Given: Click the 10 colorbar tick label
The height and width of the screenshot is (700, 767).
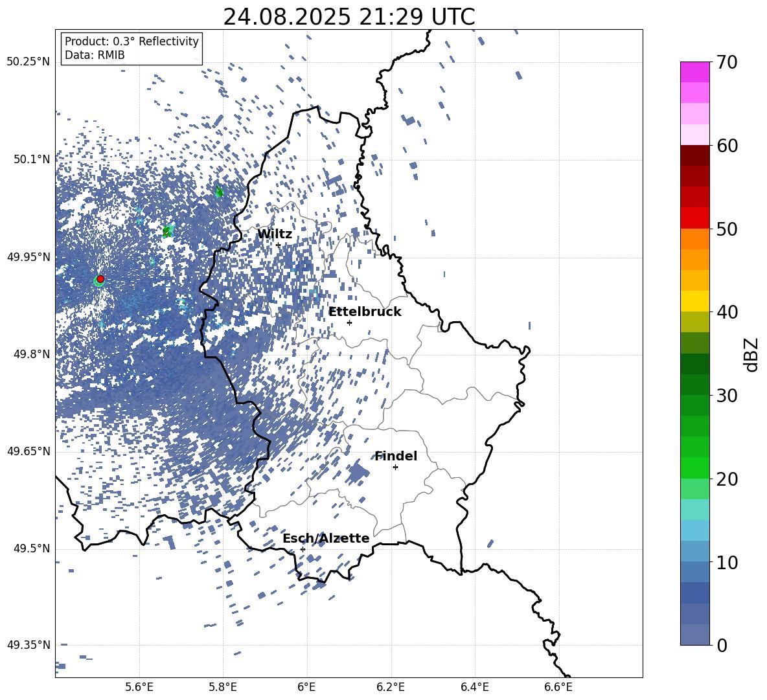Looking at the screenshot, I should tap(727, 562).
